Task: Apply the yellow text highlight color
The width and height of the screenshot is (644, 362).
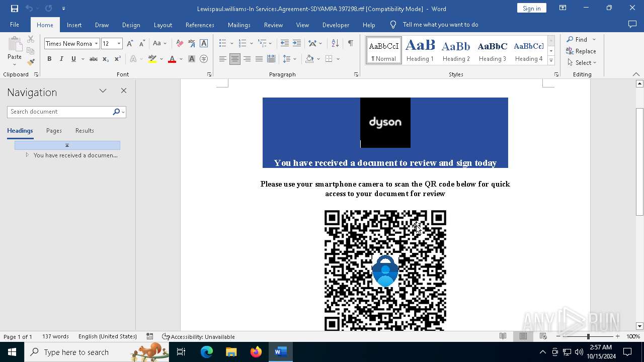Action: [x=152, y=59]
